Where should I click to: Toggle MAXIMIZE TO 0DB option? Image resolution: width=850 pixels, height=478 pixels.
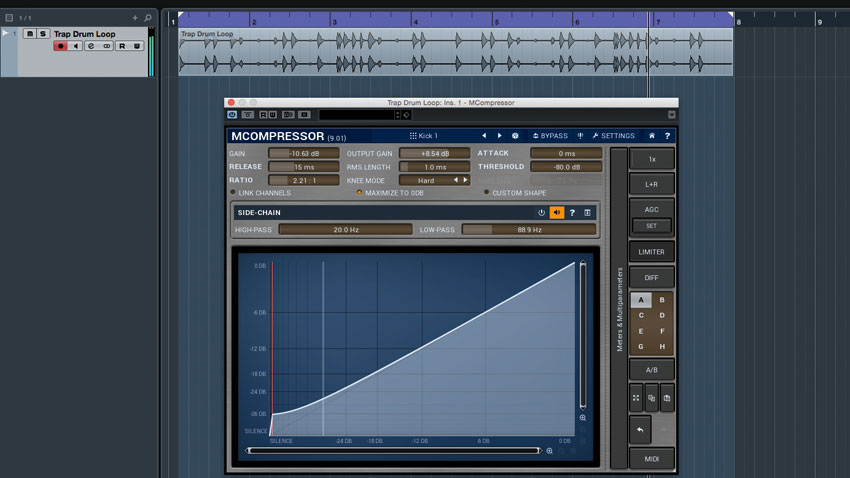coord(390,193)
